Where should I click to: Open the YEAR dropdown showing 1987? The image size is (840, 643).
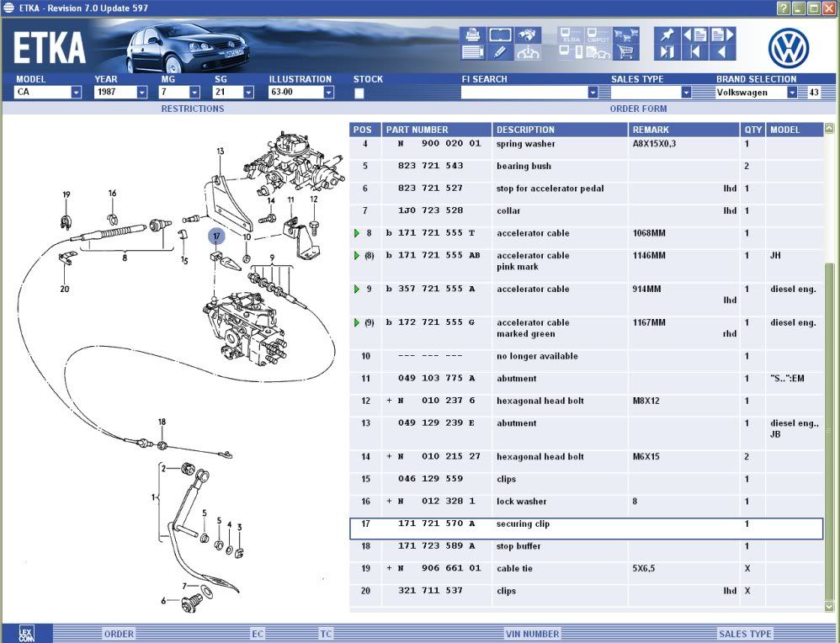pyautogui.click(x=141, y=93)
